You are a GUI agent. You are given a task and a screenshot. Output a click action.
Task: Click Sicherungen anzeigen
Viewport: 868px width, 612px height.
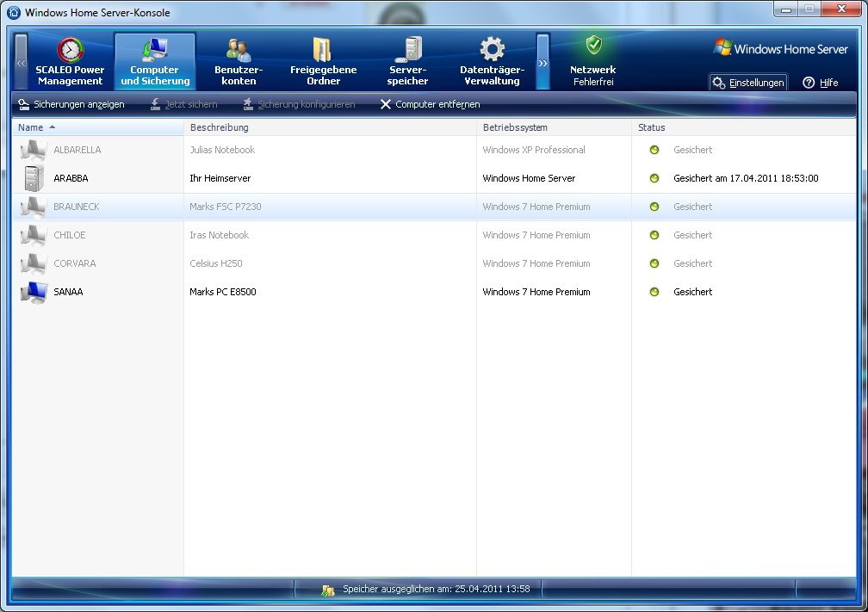(x=71, y=104)
